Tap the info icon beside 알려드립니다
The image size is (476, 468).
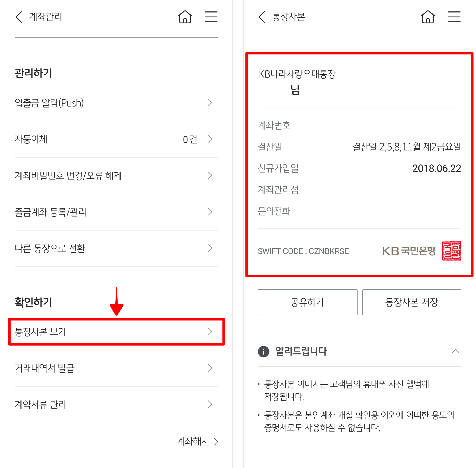(264, 351)
